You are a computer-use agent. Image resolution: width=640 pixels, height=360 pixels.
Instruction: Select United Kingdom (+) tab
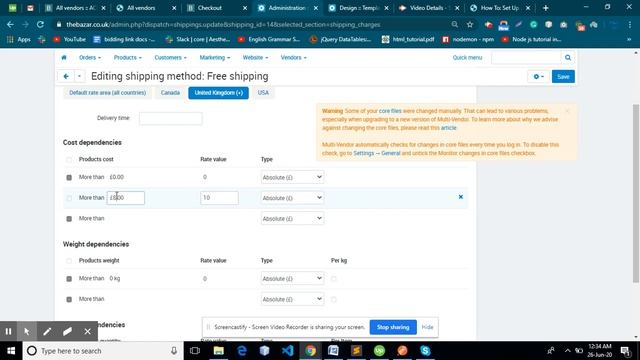pos(218,93)
